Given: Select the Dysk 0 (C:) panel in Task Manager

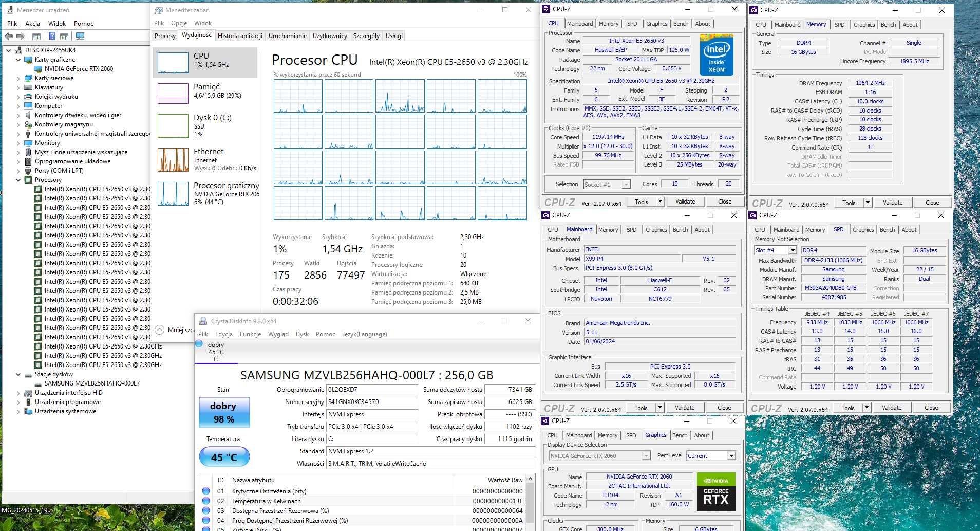Looking at the screenshot, I should [x=205, y=125].
